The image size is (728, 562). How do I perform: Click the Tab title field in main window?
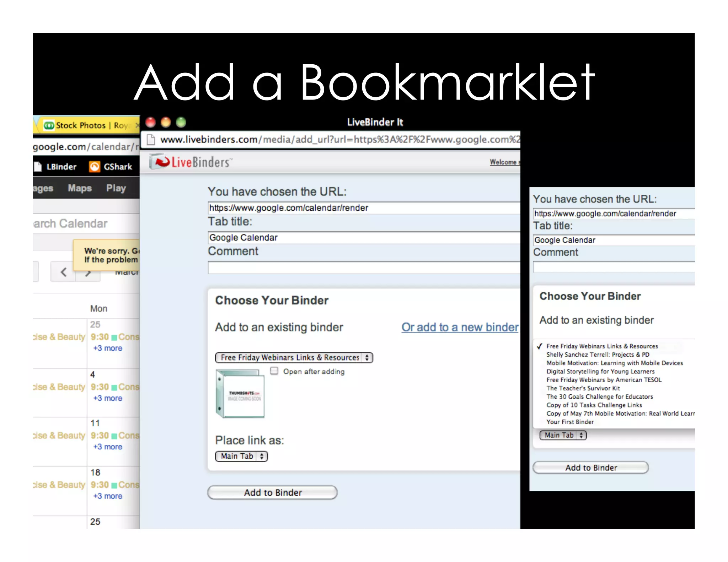[364, 238]
